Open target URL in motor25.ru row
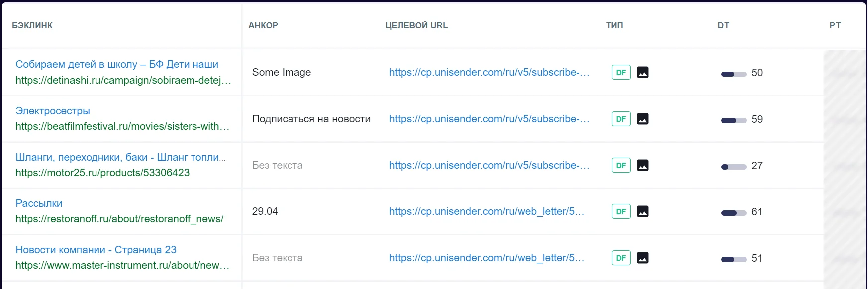This screenshot has width=868, height=289. click(x=489, y=165)
